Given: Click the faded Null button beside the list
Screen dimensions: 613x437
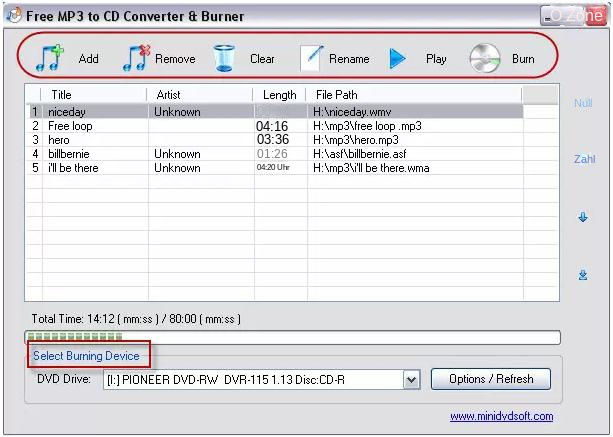Looking at the screenshot, I should tap(583, 103).
